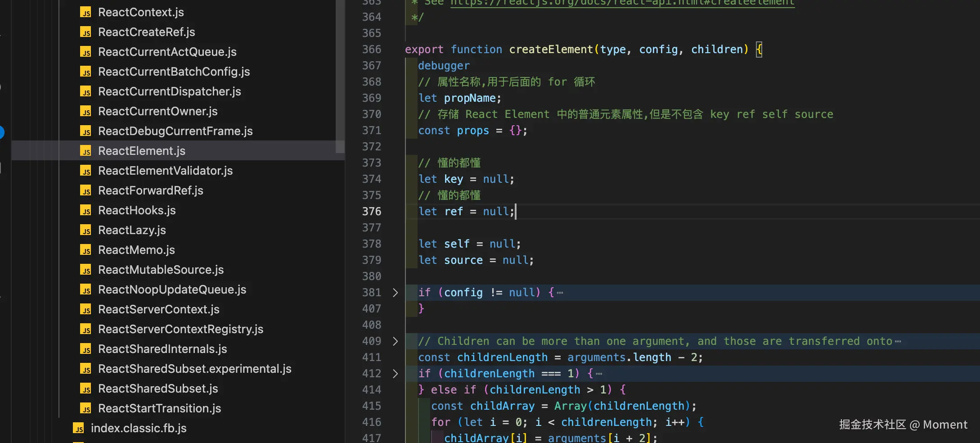980x443 pixels.
Task: Click the debugger statement on line 367
Action: (444, 66)
